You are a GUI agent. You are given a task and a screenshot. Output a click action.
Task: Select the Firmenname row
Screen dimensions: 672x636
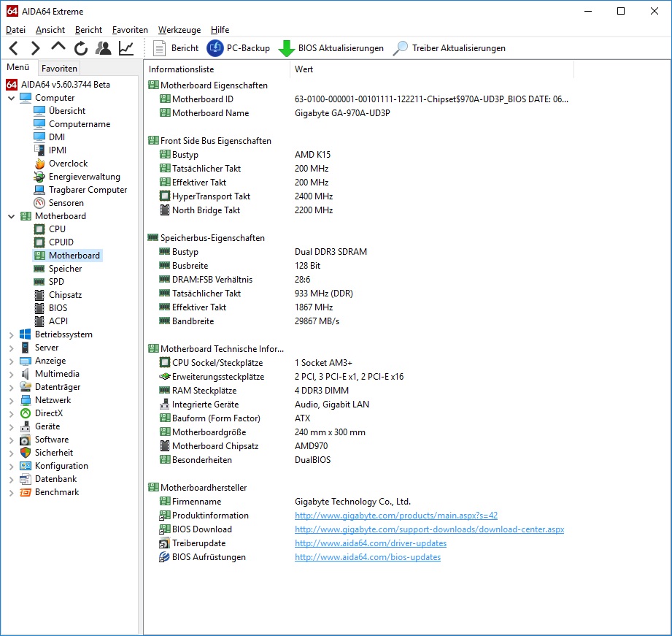pyautogui.click(x=358, y=502)
